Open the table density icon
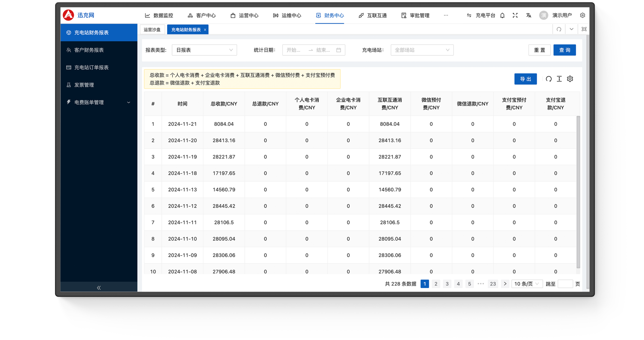644x340 pixels. click(559, 79)
